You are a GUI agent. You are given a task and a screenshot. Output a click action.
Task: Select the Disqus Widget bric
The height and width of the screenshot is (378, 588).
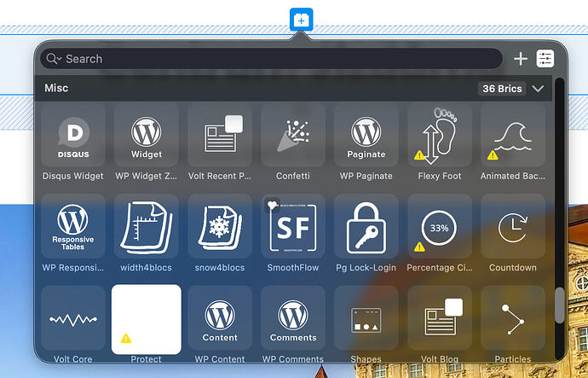click(x=72, y=135)
